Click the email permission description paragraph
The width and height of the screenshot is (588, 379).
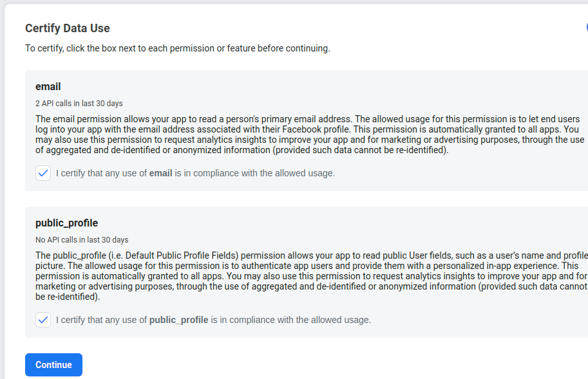(x=310, y=134)
